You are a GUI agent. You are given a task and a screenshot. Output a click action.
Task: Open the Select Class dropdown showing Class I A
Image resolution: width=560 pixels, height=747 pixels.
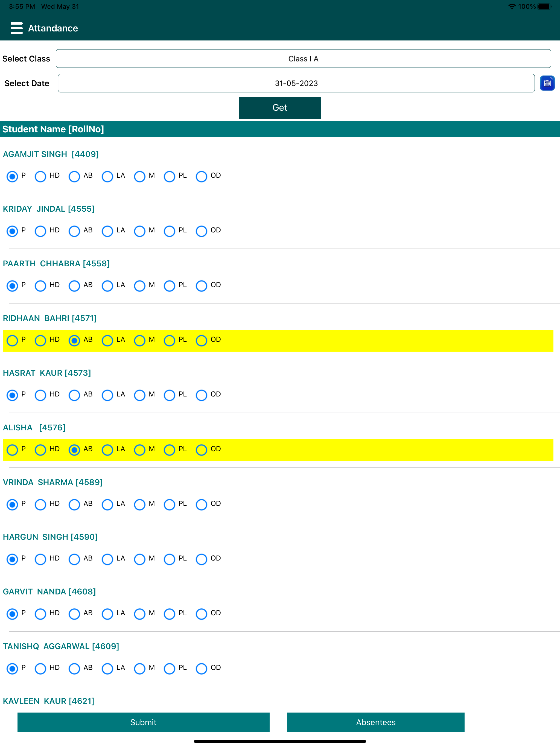[303, 59]
